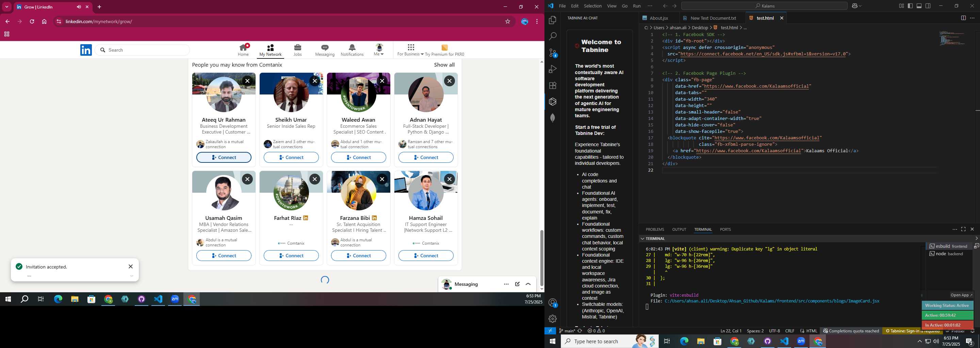Click Chrome home button
Image resolution: width=980 pixels, height=348 pixels.
click(x=44, y=22)
